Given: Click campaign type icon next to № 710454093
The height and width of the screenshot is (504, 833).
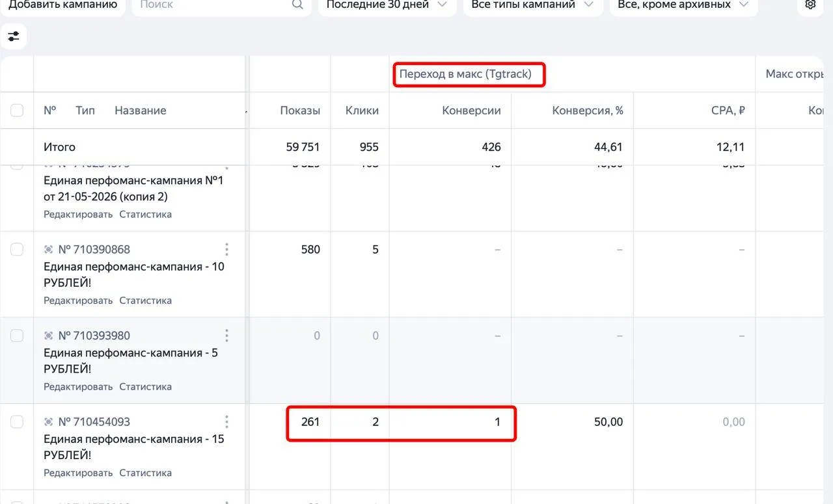Looking at the screenshot, I should 48,421.
